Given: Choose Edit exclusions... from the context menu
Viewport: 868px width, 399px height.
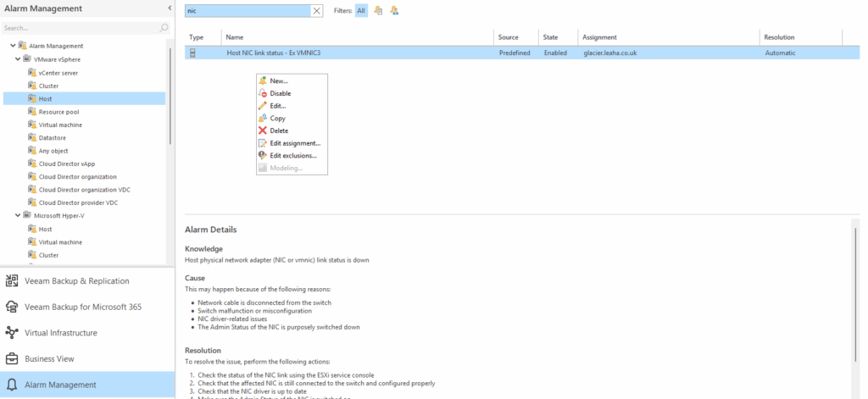Looking at the screenshot, I should 292,156.
